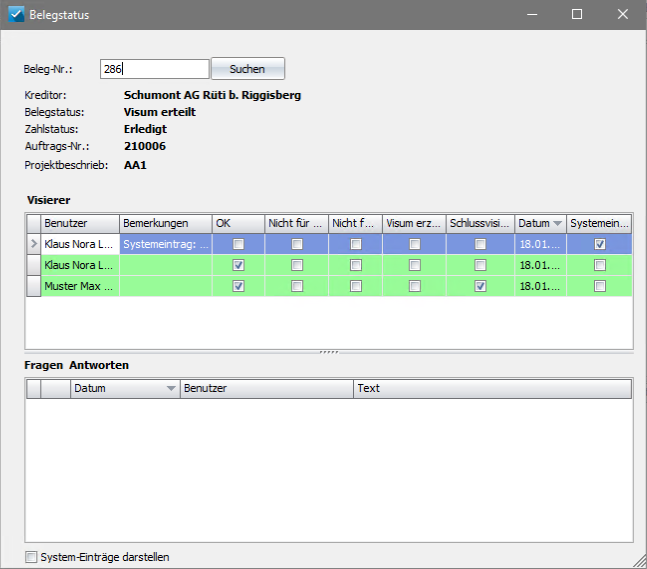Open Datum sort arrow in Fragen Antworten table
647x569 pixels.
point(171,388)
